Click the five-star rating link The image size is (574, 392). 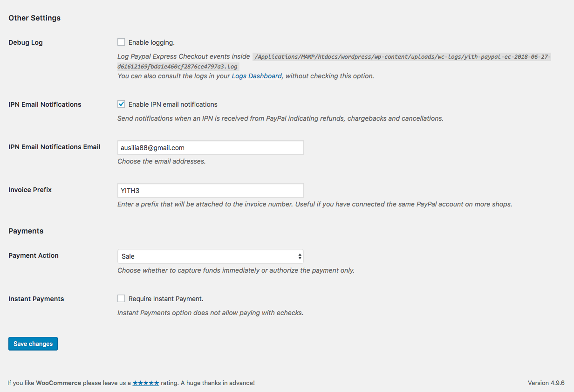tap(146, 383)
